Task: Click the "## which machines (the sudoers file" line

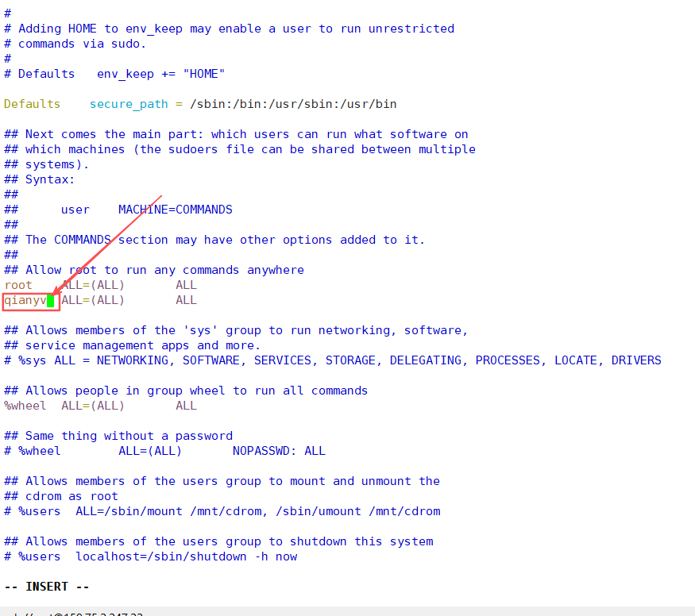Action: 240,149
